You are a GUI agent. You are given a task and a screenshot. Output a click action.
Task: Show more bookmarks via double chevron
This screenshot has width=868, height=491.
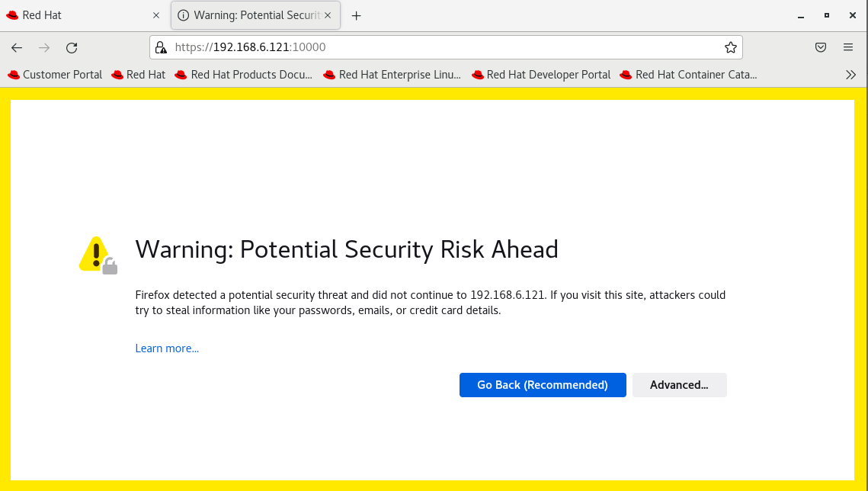850,75
